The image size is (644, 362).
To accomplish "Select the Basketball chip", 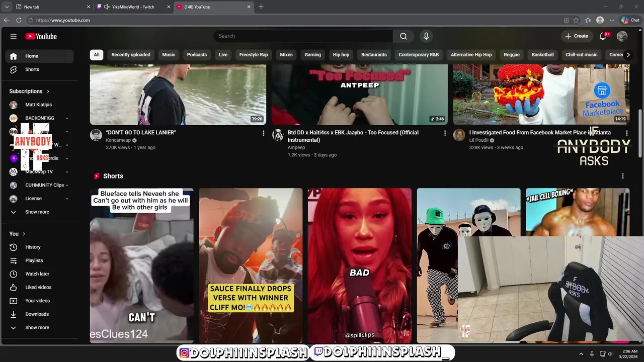I will click(x=542, y=55).
